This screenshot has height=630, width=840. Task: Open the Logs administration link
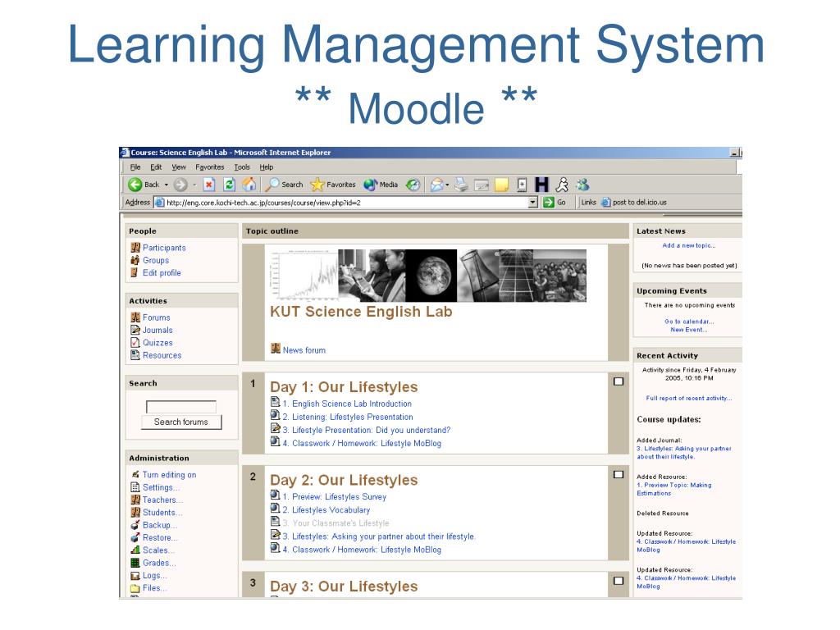coord(155,575)
